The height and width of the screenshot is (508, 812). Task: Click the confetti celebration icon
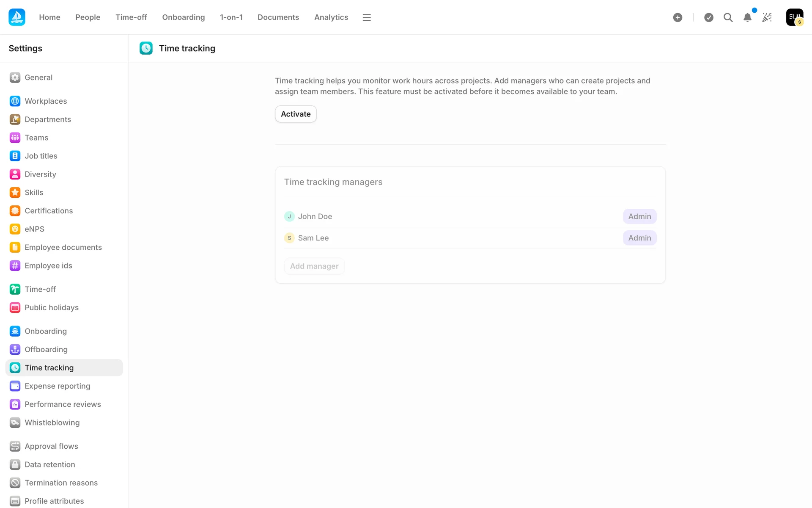(767, 17)
